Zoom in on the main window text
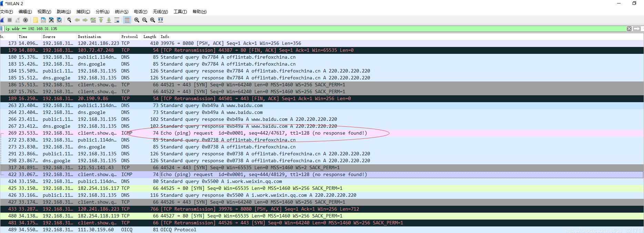This screenshot has height=233, width=644. [x=137, y=20]
